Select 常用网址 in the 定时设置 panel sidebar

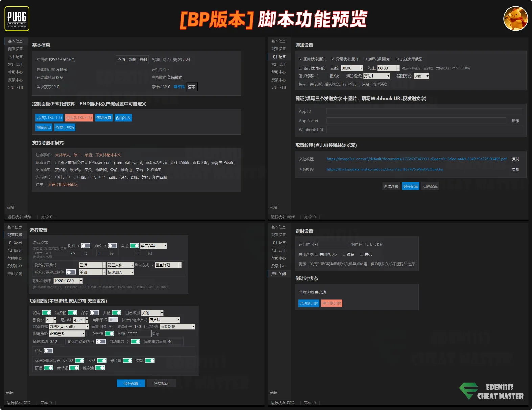pyautogui.click(x=278, y=251)
